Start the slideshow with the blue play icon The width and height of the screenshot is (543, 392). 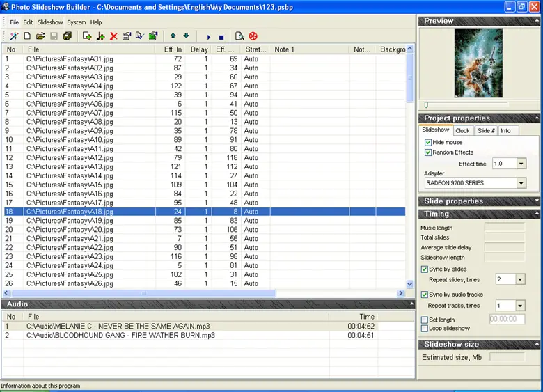[x=209, y=37]
